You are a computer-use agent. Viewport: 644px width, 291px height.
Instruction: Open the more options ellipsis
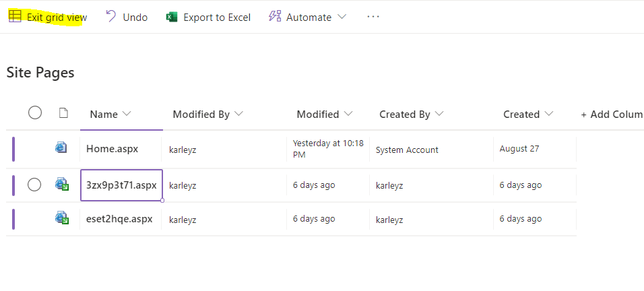(373, 17)
